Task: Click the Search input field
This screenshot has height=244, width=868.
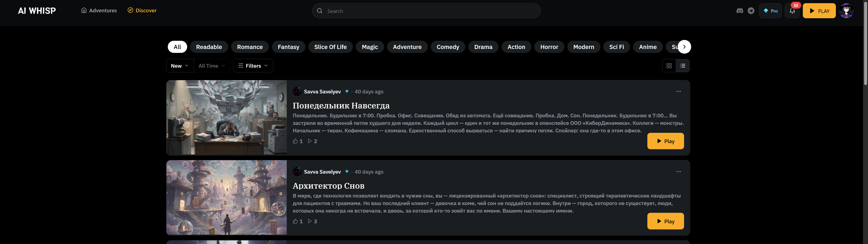Action: 426,11
